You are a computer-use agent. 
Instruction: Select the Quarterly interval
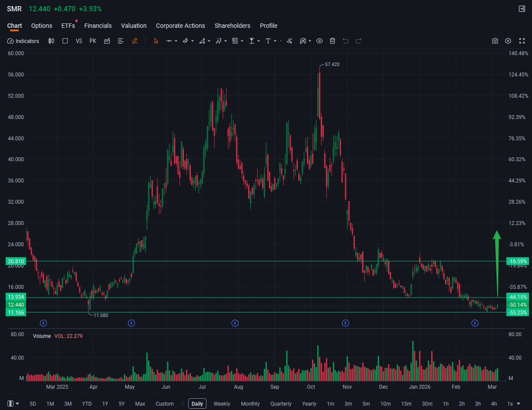281,404
